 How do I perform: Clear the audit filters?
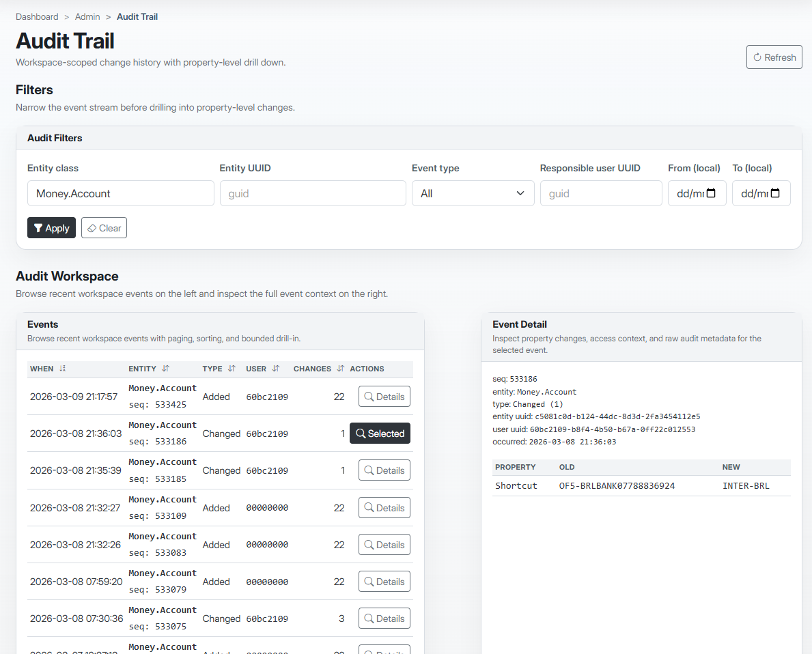click(104, 227)
